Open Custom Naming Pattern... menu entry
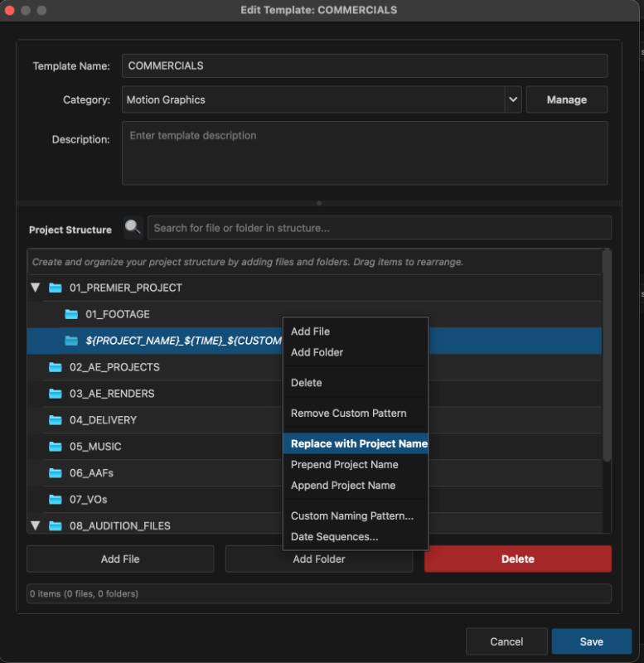This screenshot has height=663, width=644. coord(356,515)
